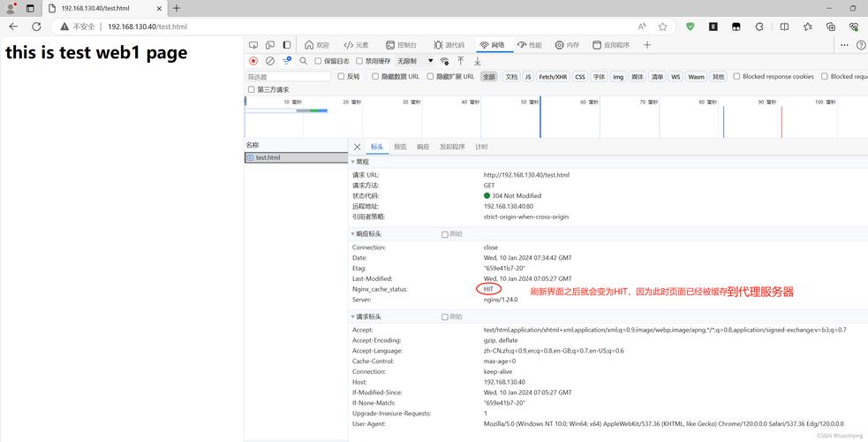
Task: Open the DevTools more options ellipsis
Action: click(844, 45)
